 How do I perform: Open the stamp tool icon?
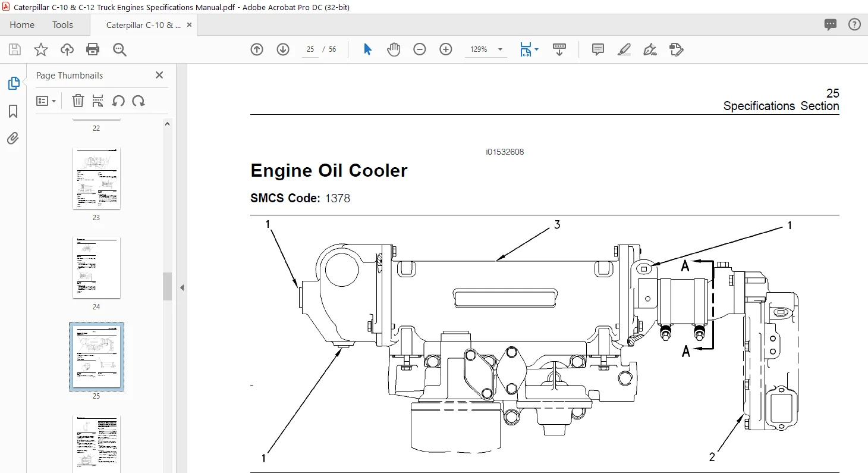pyautogui.click(x=676, y=49)
